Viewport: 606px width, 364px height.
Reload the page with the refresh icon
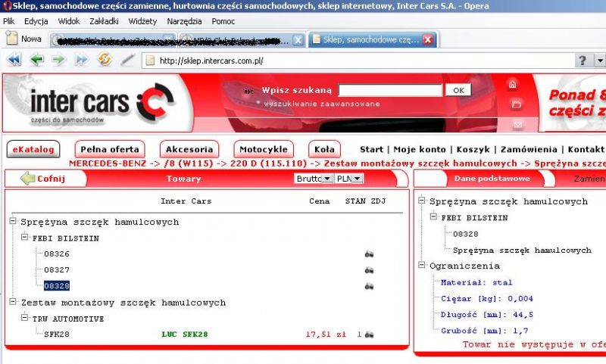click(105, 60)
